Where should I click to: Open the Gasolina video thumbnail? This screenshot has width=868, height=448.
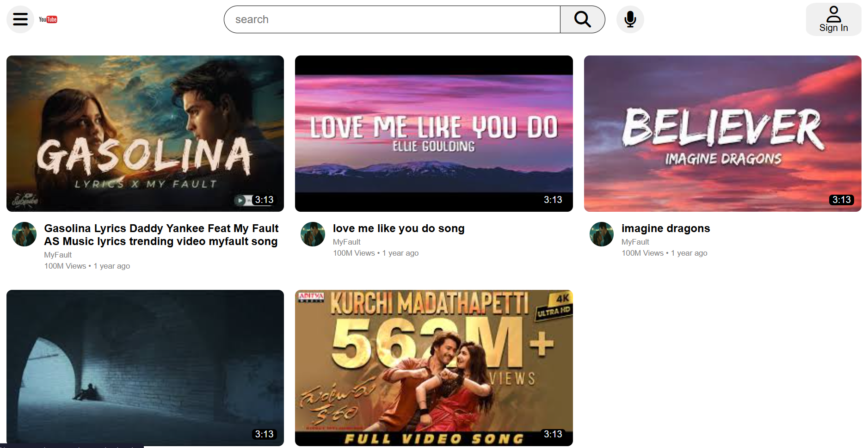pyautogui.click(x=145, y=134)
